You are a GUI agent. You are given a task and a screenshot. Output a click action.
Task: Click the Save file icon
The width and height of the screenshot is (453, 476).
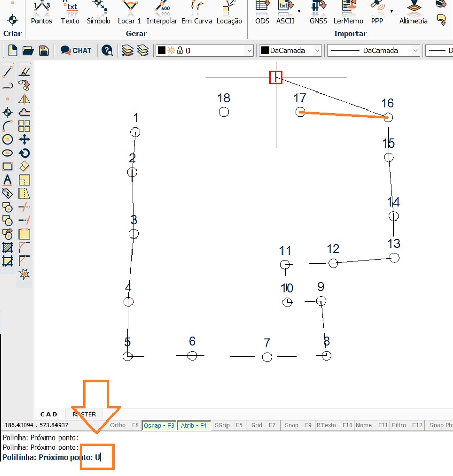pyautogui.click(x=44, y=50)
